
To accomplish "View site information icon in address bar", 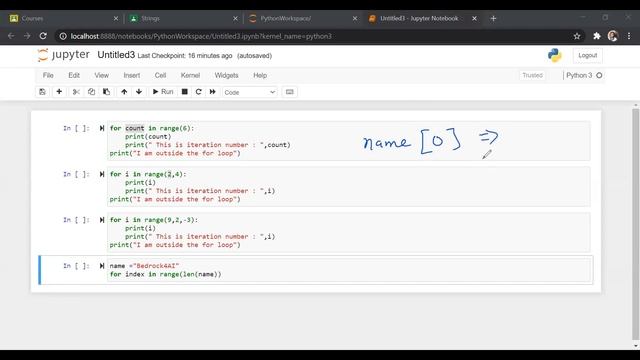I will click(x=63, y=36).
